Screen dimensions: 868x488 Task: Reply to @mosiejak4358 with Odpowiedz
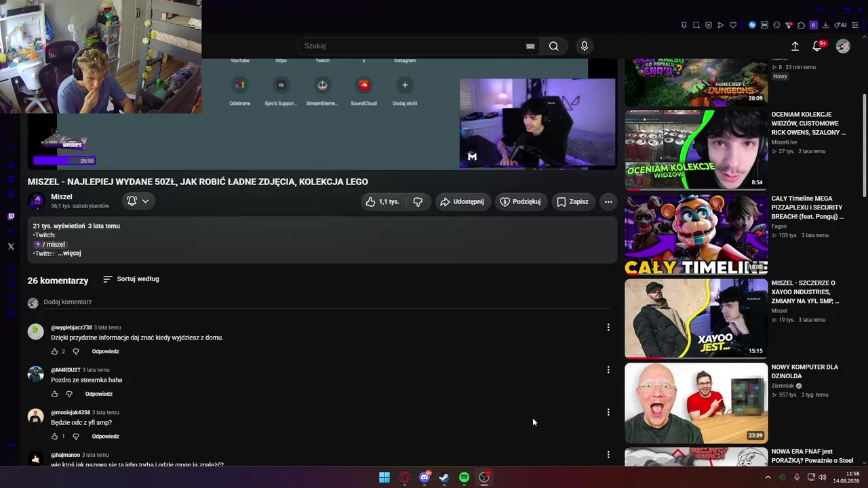(106, 436)
